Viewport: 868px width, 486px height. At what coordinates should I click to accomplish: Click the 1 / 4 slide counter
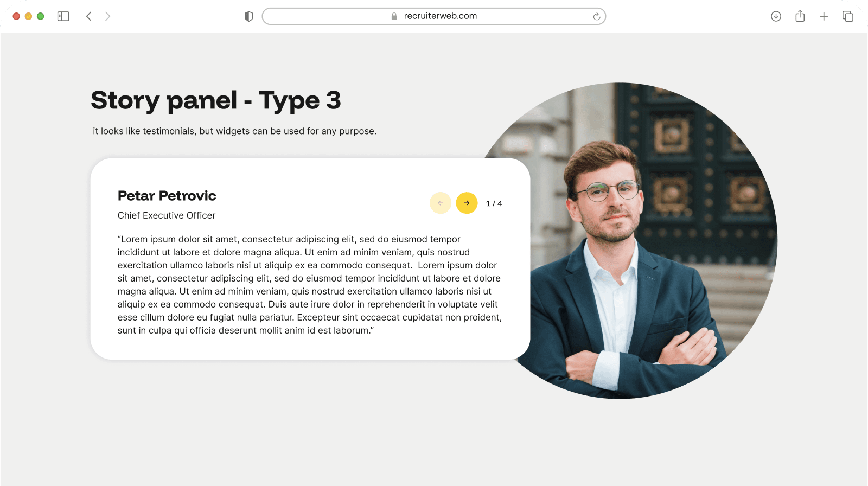[494, 203]
